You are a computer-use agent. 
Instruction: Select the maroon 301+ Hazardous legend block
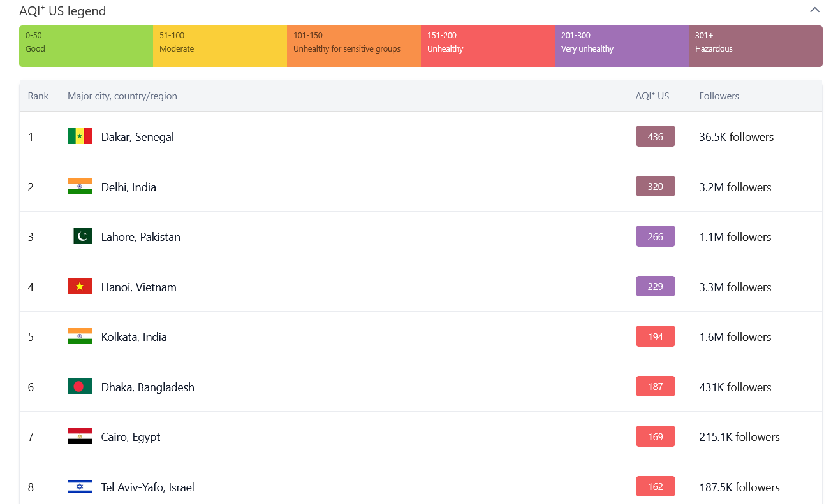coord(756,46)
